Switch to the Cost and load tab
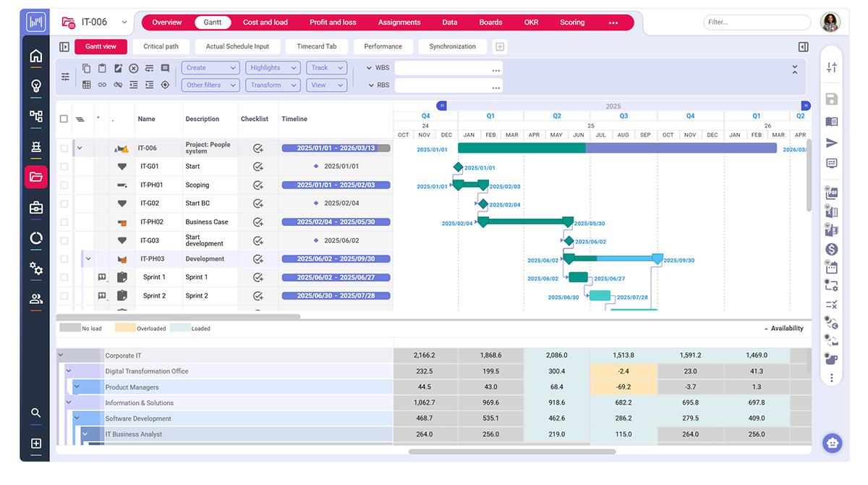This screenshot has width=868, height=485. pyautogui.click(x=265, y=22)
